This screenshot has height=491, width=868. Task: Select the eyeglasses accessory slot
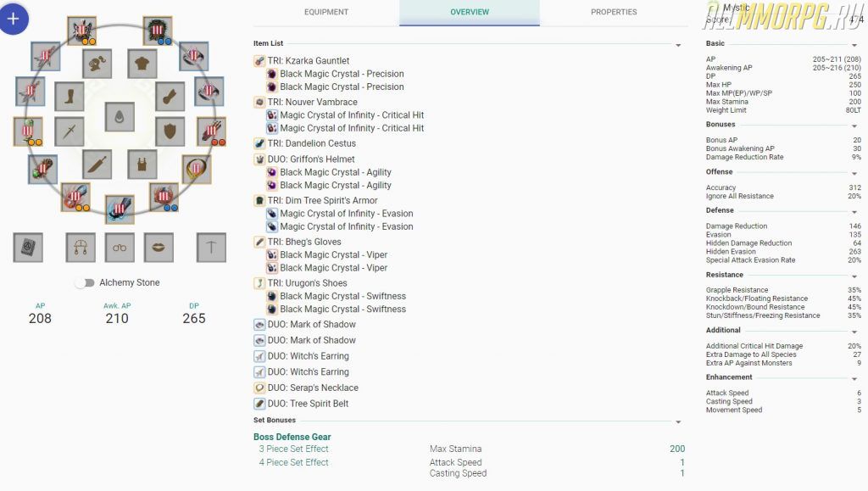click(x=120, y=247)
